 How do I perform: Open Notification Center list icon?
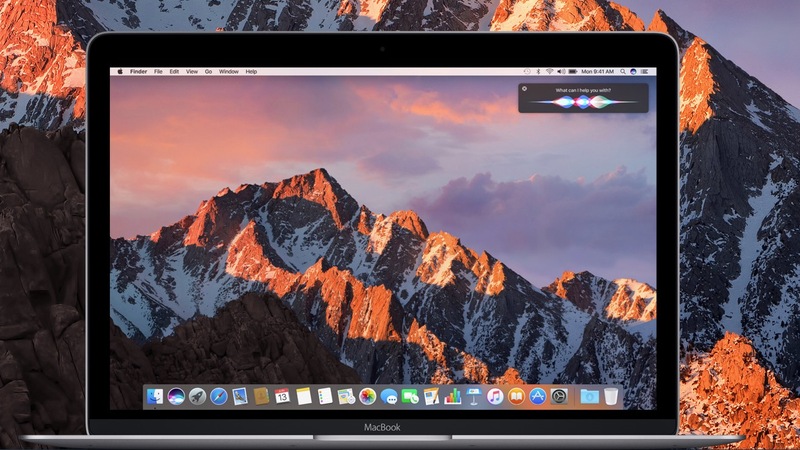(644, 72)
